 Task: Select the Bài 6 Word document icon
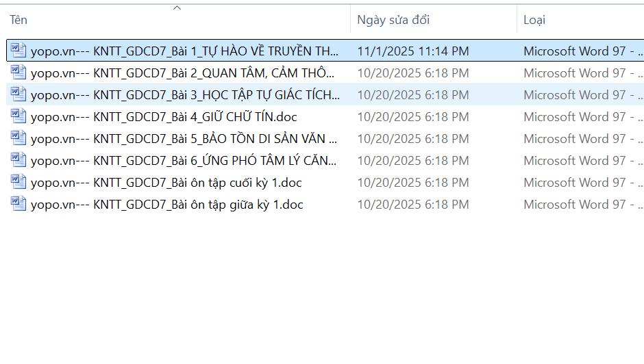tap(18, 161)
